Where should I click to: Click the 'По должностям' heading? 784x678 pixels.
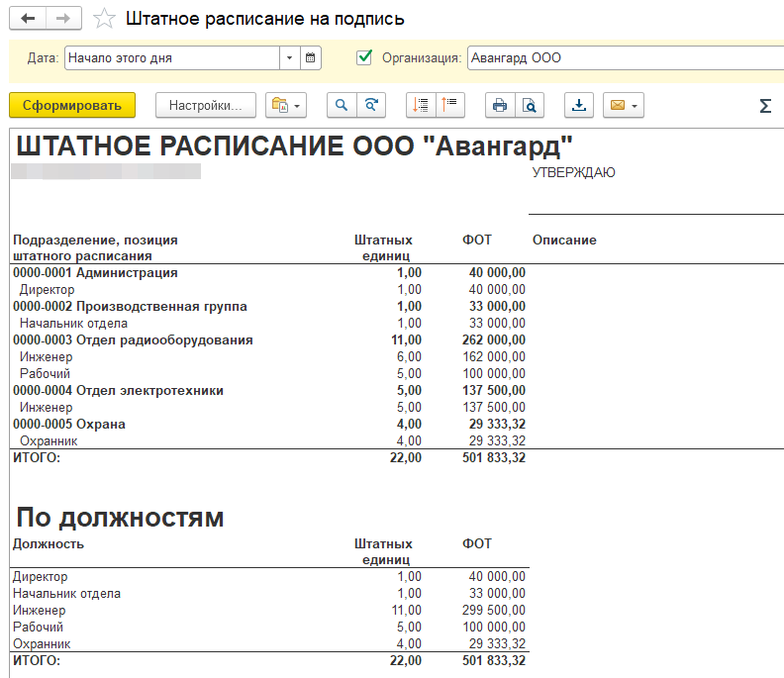120,518
